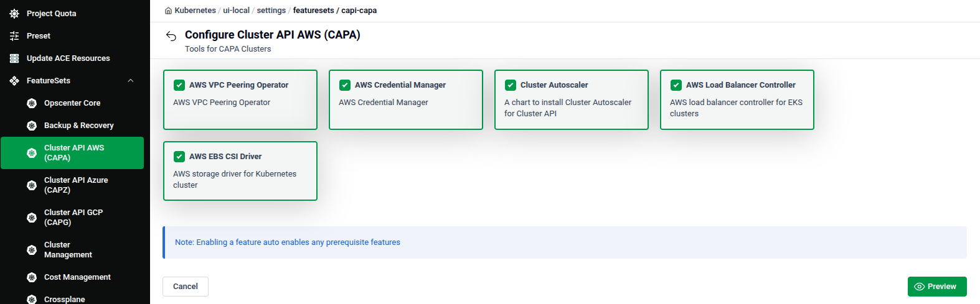
Task: Click the Cluster API Azure (CAPZ) icon
Action: coord(32,185)
